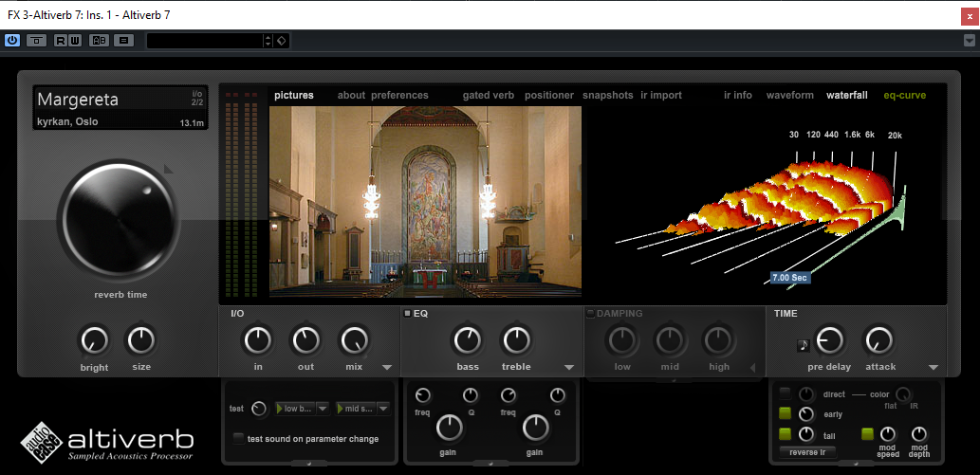Screen dimensions: 980x475
Task: Click the bypass routing icon beside power
Action: click(37, 41)
